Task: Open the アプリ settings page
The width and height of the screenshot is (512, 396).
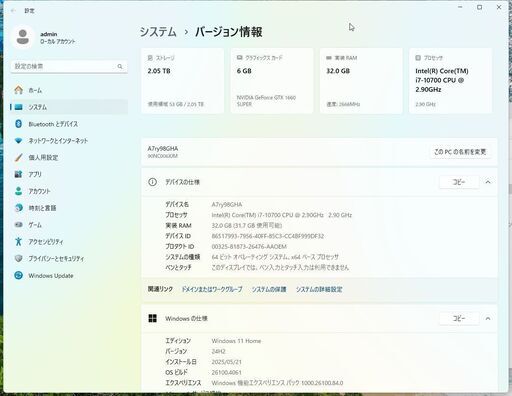Action: [x=69, y=174]
